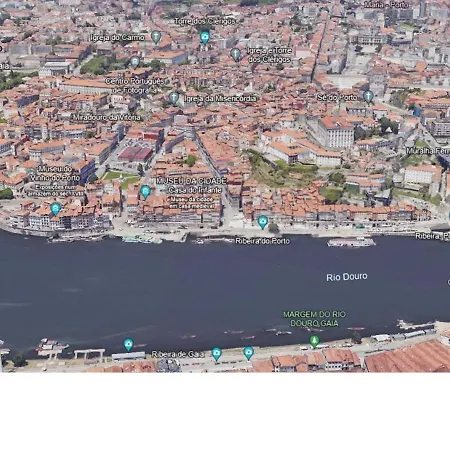Viewport: 450px width, 450px height.
Task: Click the Museu do Vinho do Porto pin
Action: coord(56,209)
